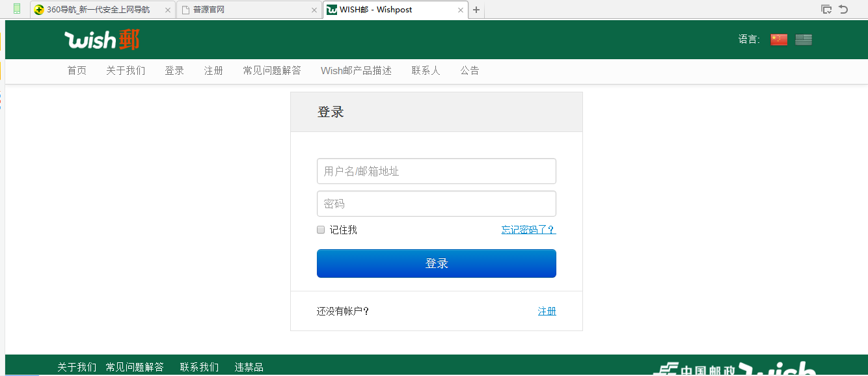Toggle the 记住我 checkbox
This screenshot has height=376, width=868.
[x=321, y=230]
